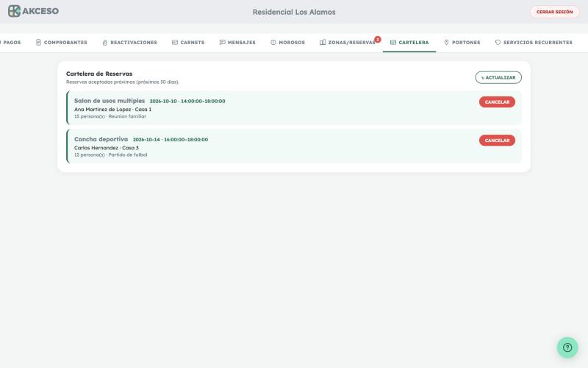Click the Mensajes chat bubble icon

223,43
